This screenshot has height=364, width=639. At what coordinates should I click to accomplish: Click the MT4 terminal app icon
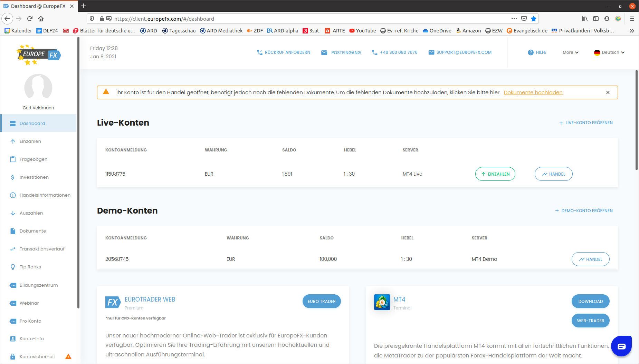click(x=382, y=302)
